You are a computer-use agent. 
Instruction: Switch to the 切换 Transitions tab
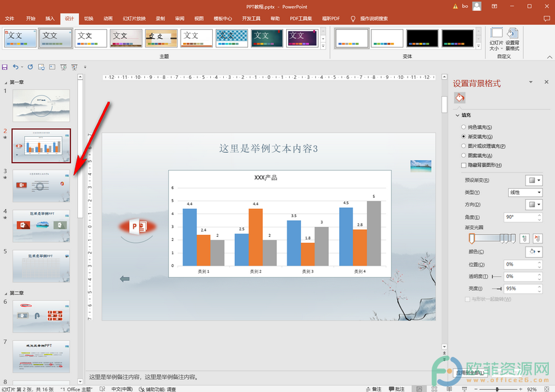88,18
